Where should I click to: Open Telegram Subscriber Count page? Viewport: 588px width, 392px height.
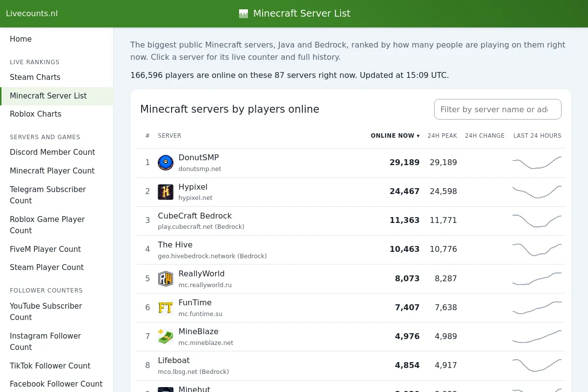(57, 195)
